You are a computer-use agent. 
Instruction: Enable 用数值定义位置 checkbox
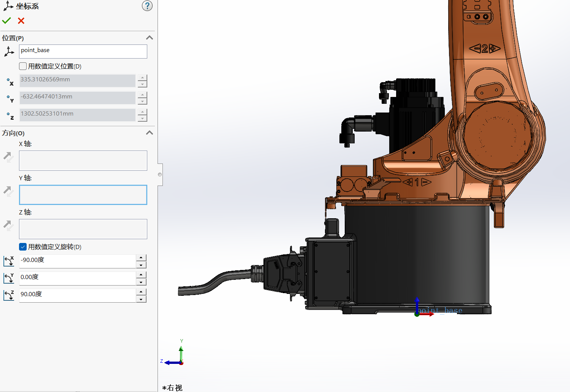pos(23,66)
